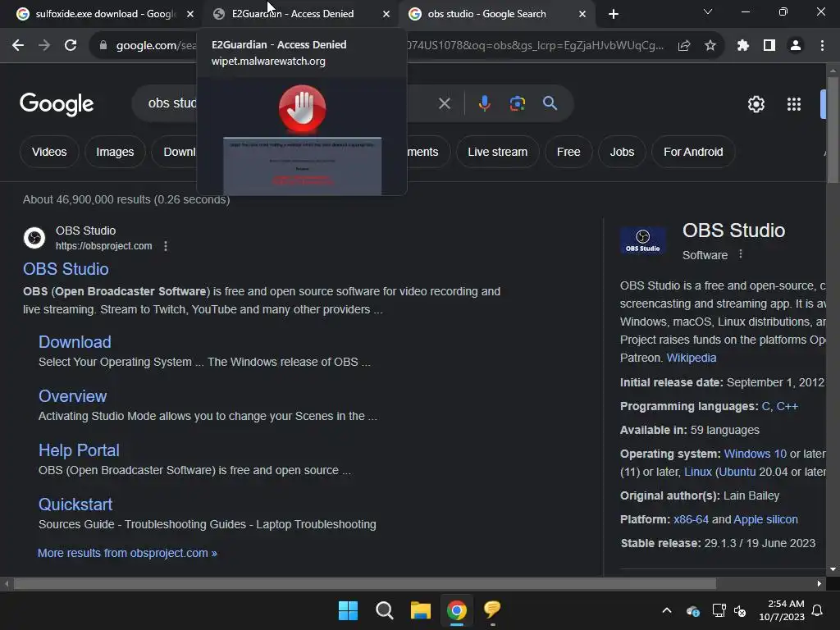840x630 pixels.
Task: Open the Overview sitelink
Action: coord(73,396)
